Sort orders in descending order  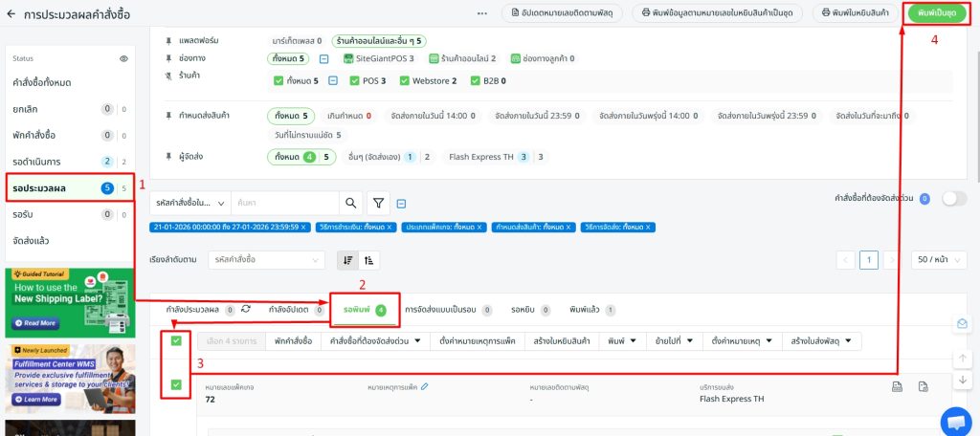click(348, 259)
